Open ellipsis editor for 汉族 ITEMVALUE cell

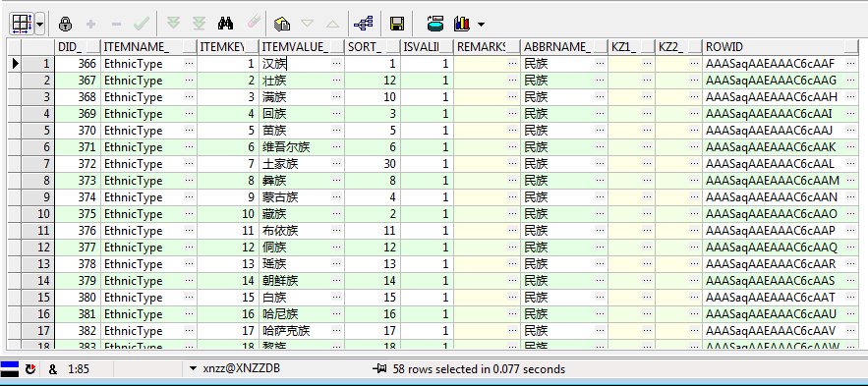click(x=336, y=64)
